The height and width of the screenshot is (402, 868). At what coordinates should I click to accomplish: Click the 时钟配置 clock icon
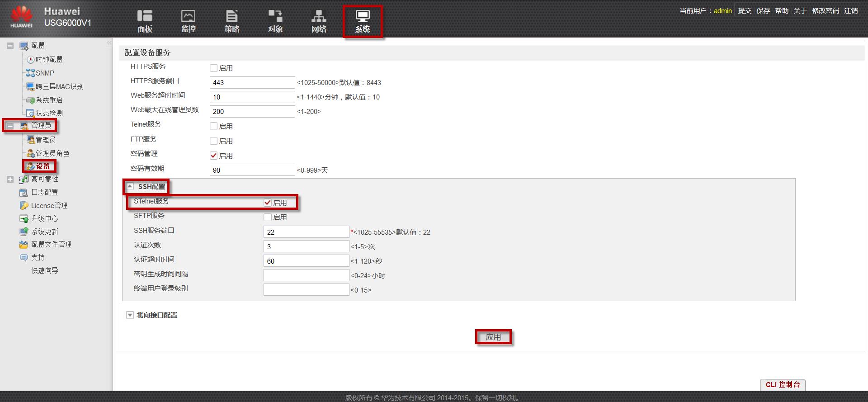(x=31, y=59)
